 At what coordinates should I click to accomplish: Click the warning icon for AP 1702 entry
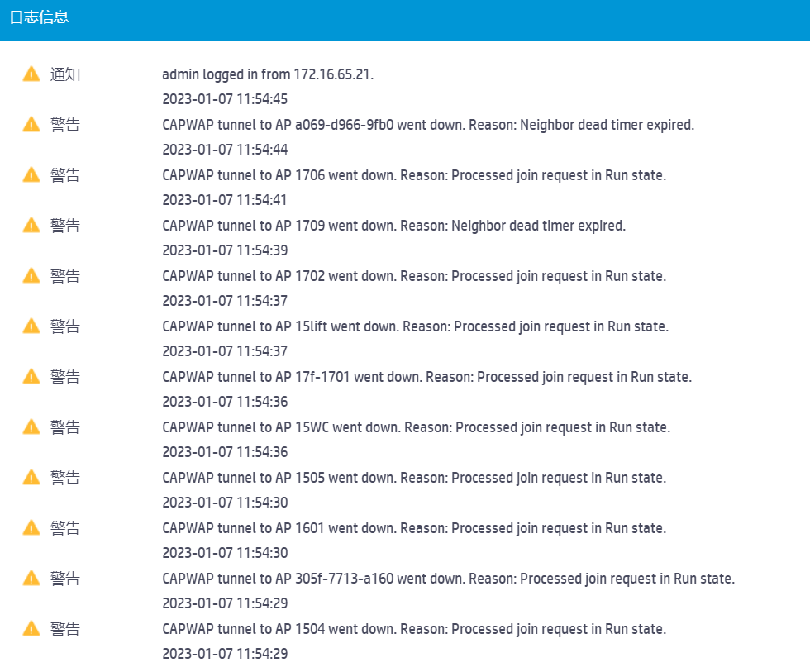31,276
